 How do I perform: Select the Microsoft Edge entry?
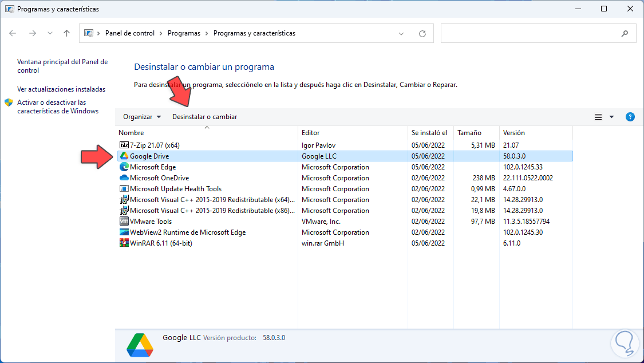[153, 167]
